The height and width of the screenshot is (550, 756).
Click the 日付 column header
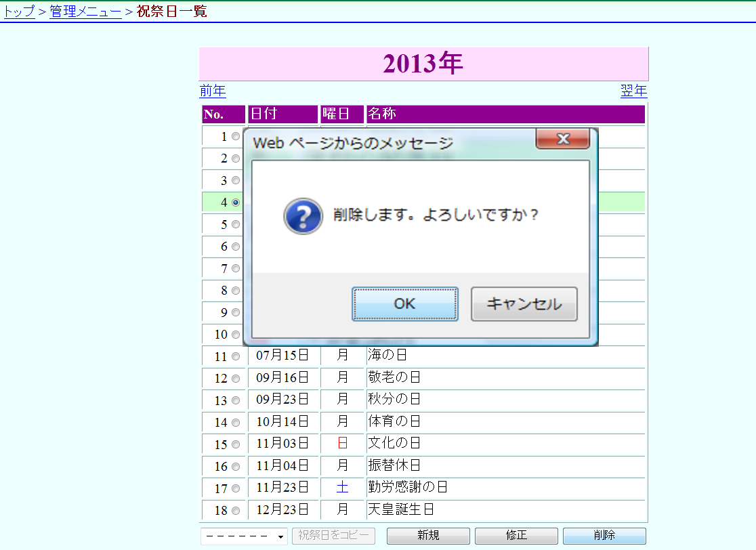pos(283,114)
